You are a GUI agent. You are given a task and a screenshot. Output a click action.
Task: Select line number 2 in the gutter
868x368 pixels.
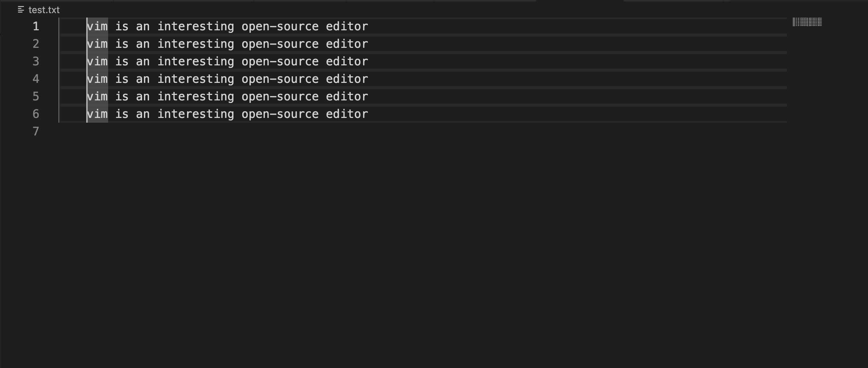pyautogui.click(x=36, y=44)
